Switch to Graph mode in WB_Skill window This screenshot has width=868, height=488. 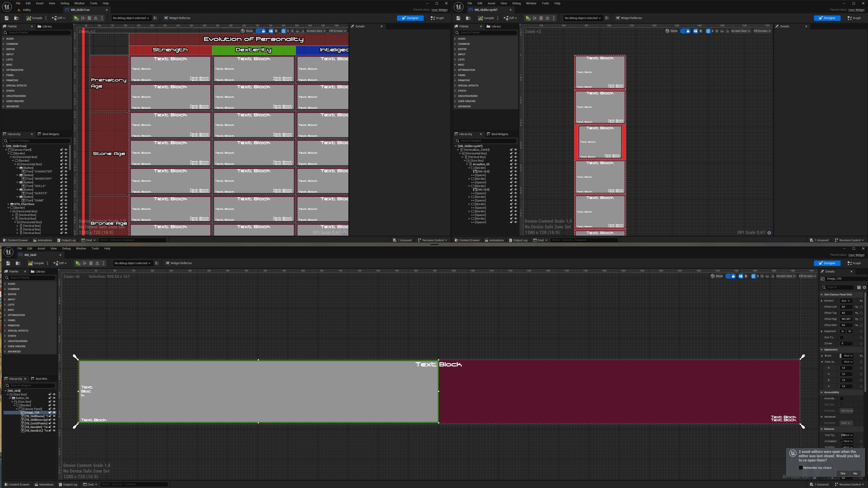pyautogui.click(x=854, y=263)
